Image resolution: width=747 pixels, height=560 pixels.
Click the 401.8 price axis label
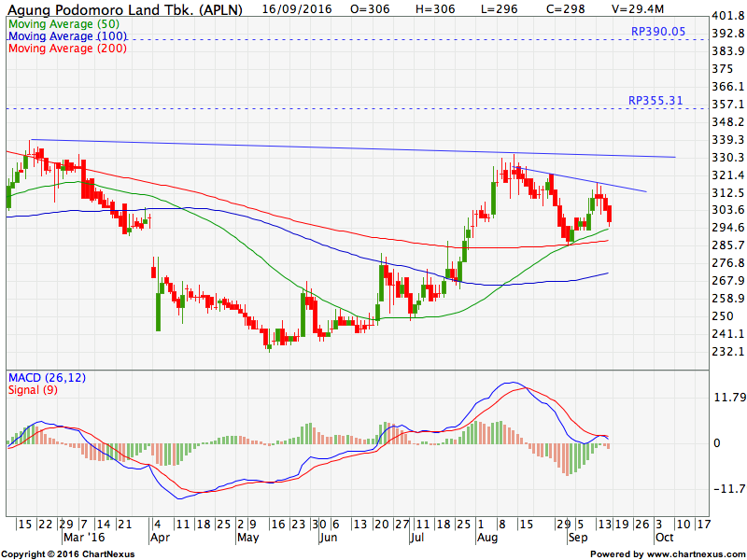click(727, 16)
